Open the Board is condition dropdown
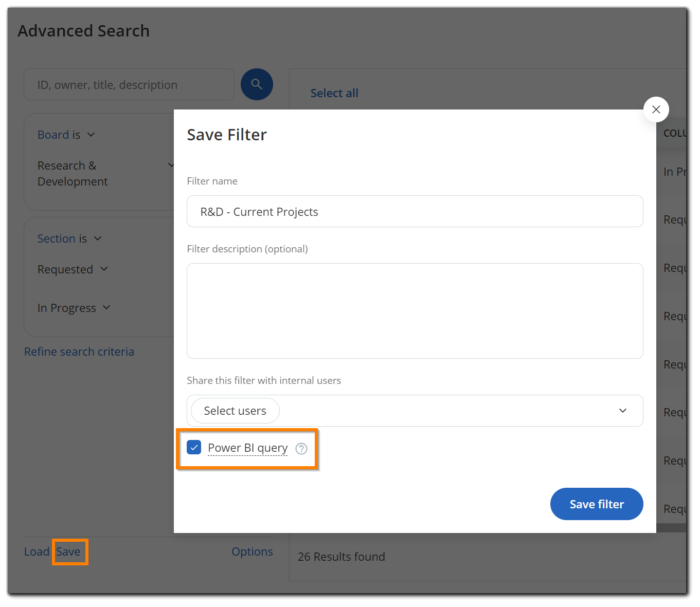 (x=91, y=135)
